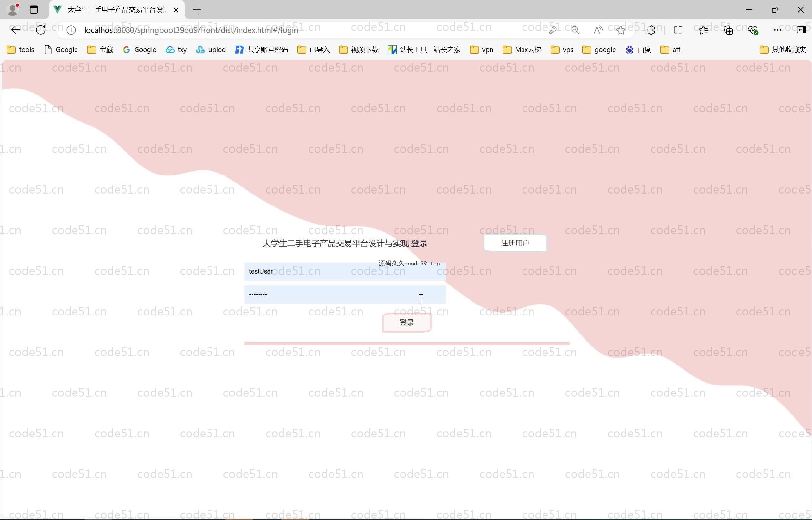The width and height of the screenshot is (812, 520).
Task: Click the browser profile avatar icon
Action: (x=13, y=9)
